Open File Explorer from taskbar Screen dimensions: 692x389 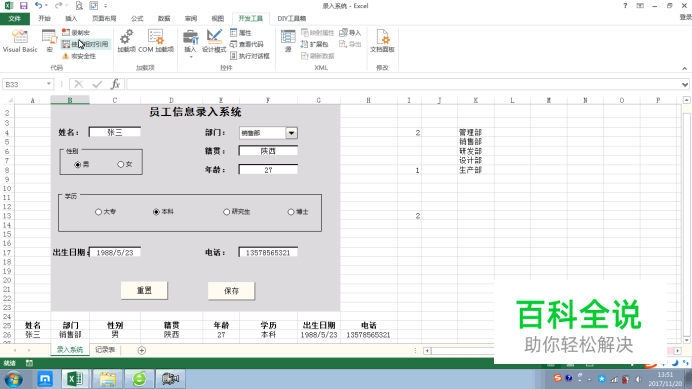tap(107, 379)
